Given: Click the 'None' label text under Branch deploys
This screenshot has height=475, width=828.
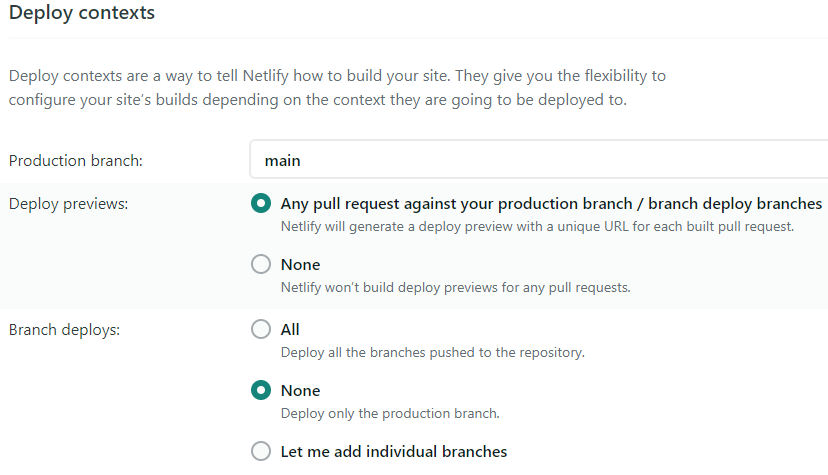Looking at the screenshot, I should pos(300,391).
